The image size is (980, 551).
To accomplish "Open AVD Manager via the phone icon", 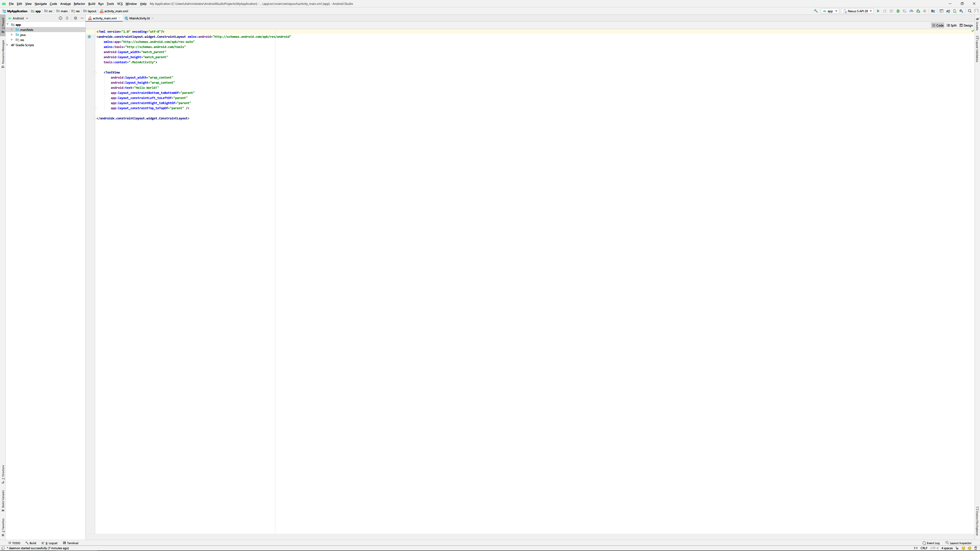I will click(955, 11).
